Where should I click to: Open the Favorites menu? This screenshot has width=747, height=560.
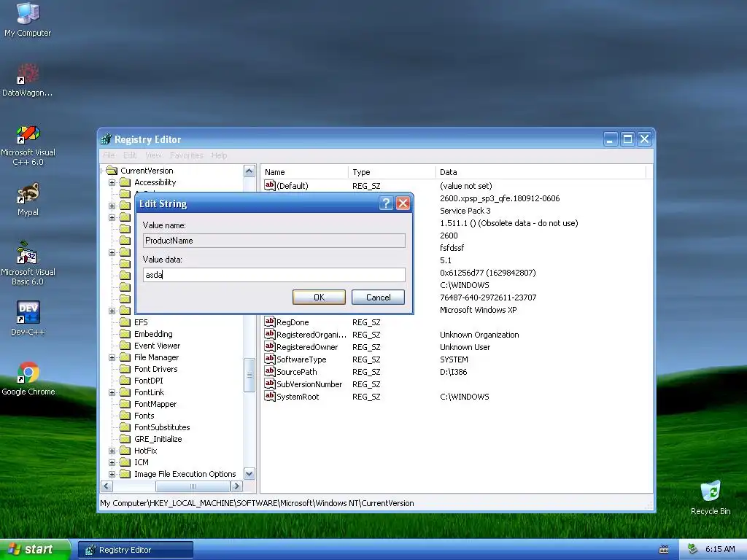point(186,155)
